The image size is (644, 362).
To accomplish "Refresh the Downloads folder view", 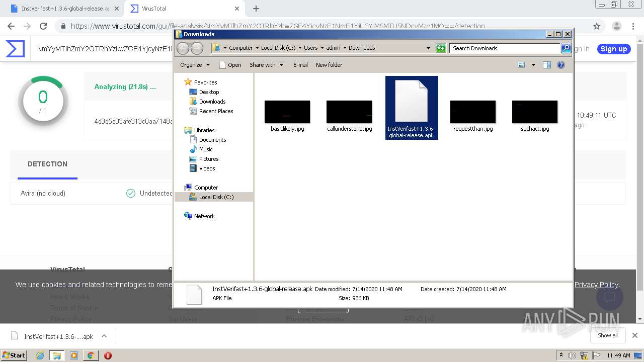I will pyautogui.click(x=441, y=48).
